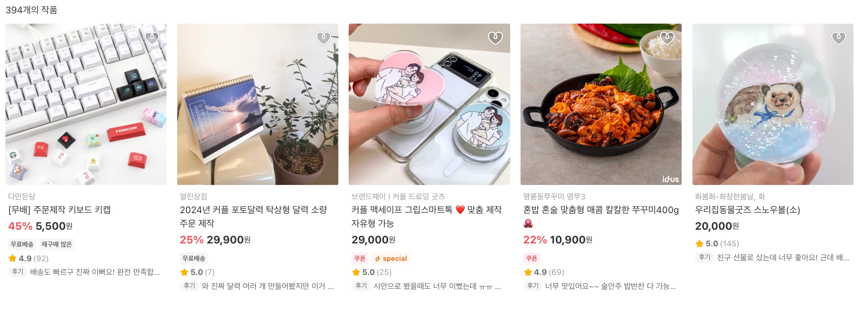Screen dimensions: 868x311
Task: Click the special badge next to the coupon tag
Action: click(390, 258)
